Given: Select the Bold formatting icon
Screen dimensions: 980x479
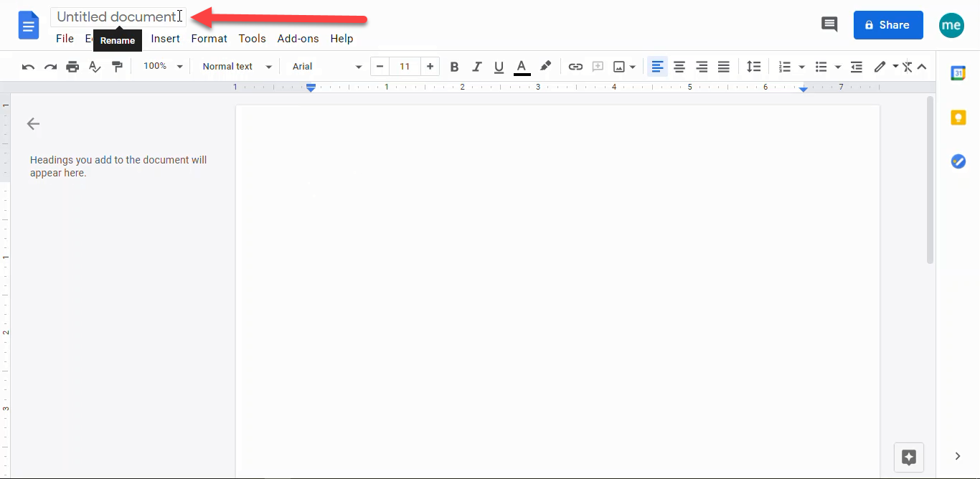Looking at the screenshot, I should coord(454,66).
